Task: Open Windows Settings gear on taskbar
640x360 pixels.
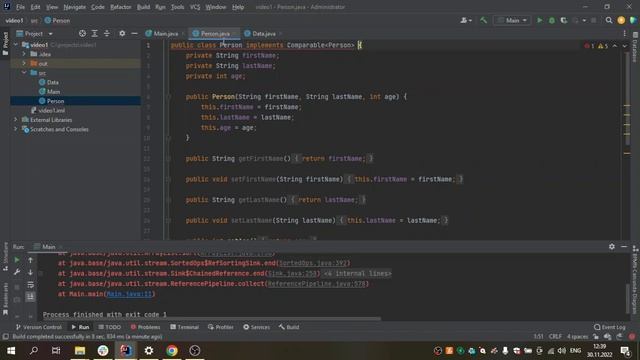Action: 149,351
